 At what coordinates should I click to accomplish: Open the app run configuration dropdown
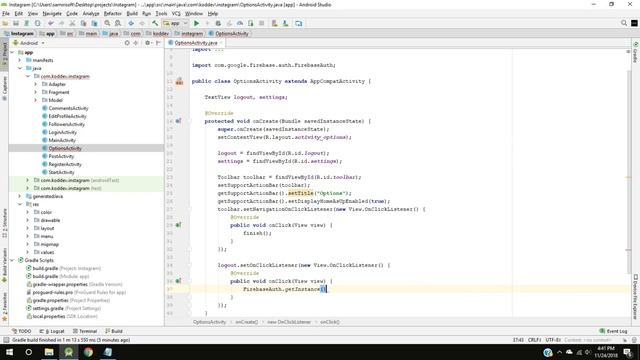pyautogui.click(x=175, y=23)
